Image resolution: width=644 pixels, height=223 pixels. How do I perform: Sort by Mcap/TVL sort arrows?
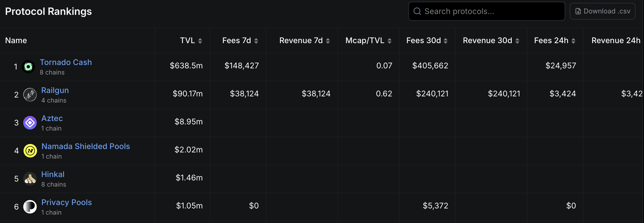390,41
